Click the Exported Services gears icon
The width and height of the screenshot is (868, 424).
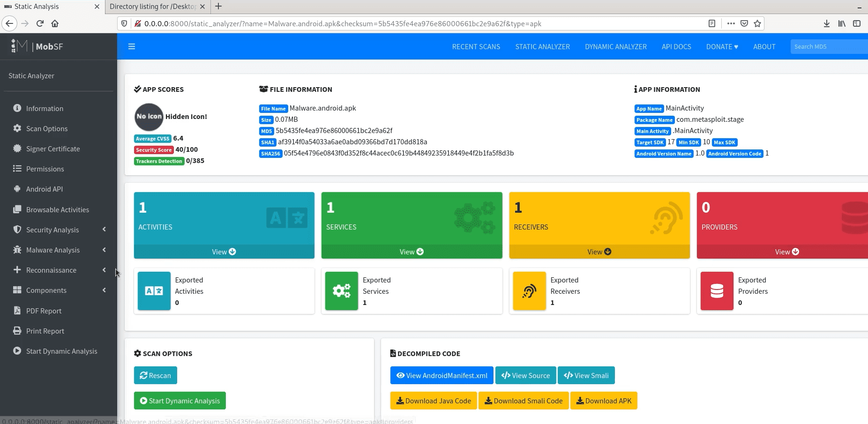pyautogui.click(x=342, y=291)
